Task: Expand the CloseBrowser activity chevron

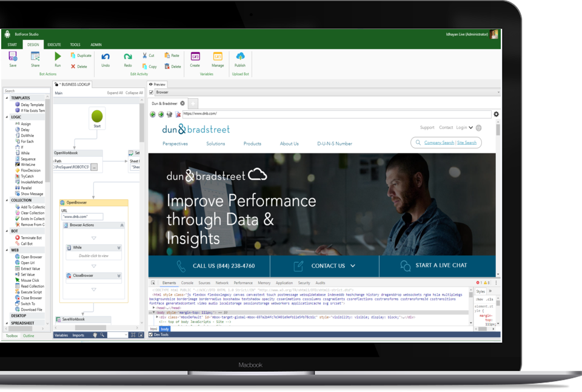Action: (119, 276)
